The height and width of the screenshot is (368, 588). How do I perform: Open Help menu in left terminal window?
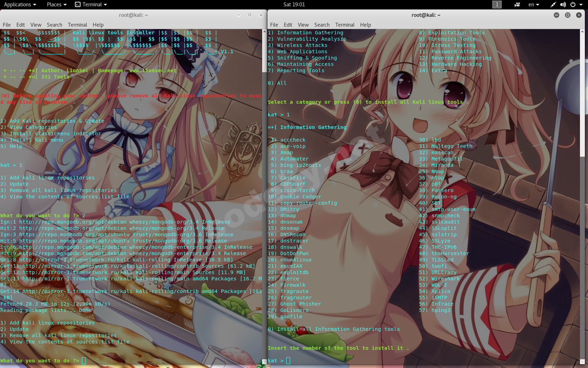[98, 25]
